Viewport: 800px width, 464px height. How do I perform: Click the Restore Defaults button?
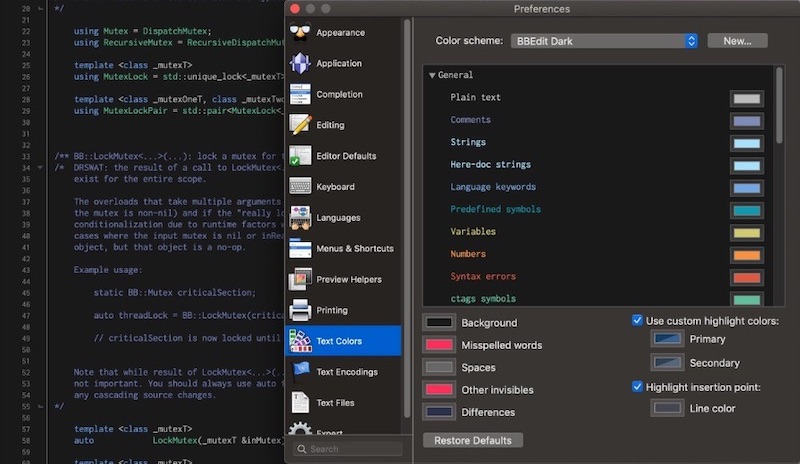coord(472,440)
